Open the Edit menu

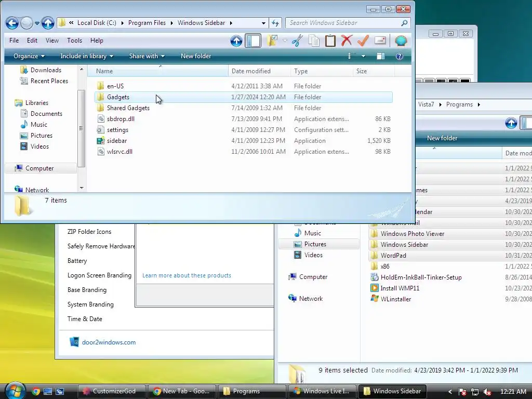coord(32,41)
